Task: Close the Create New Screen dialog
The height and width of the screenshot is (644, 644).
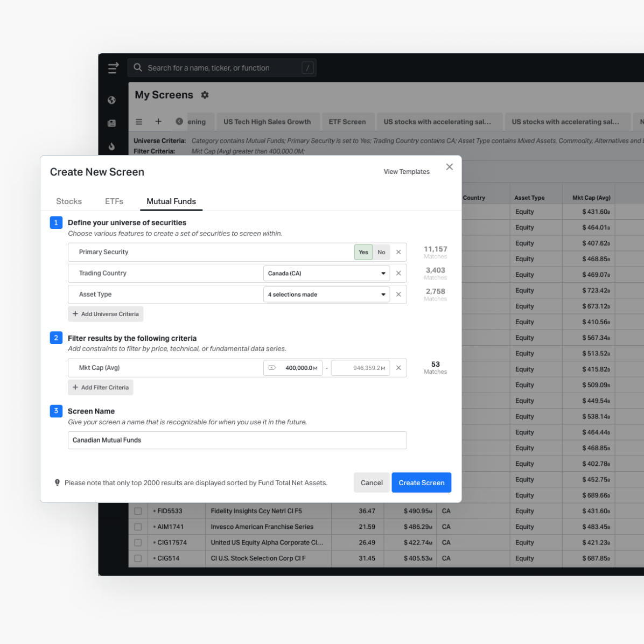Action: click(x=450, y=167)
